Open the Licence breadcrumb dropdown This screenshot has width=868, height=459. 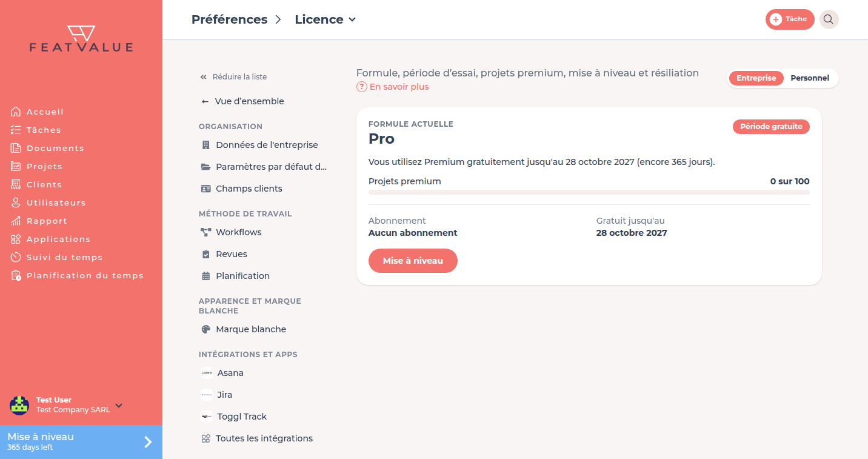[325, 19]
